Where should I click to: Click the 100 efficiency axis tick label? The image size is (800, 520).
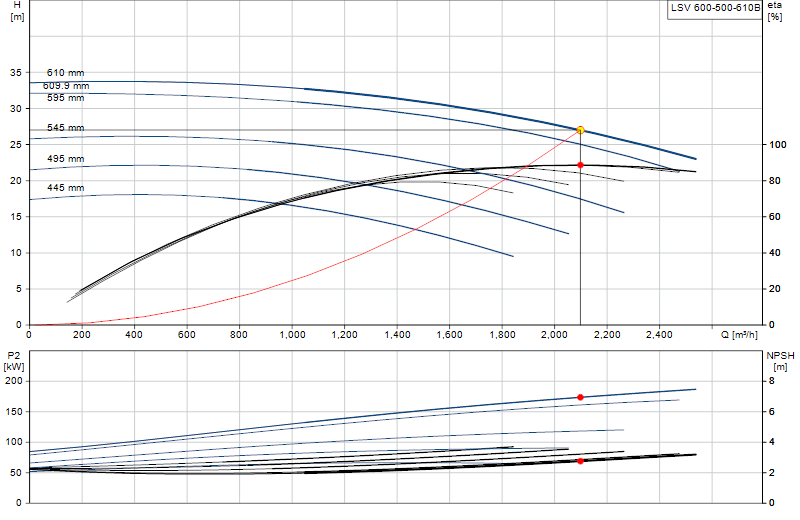(778, 145)
